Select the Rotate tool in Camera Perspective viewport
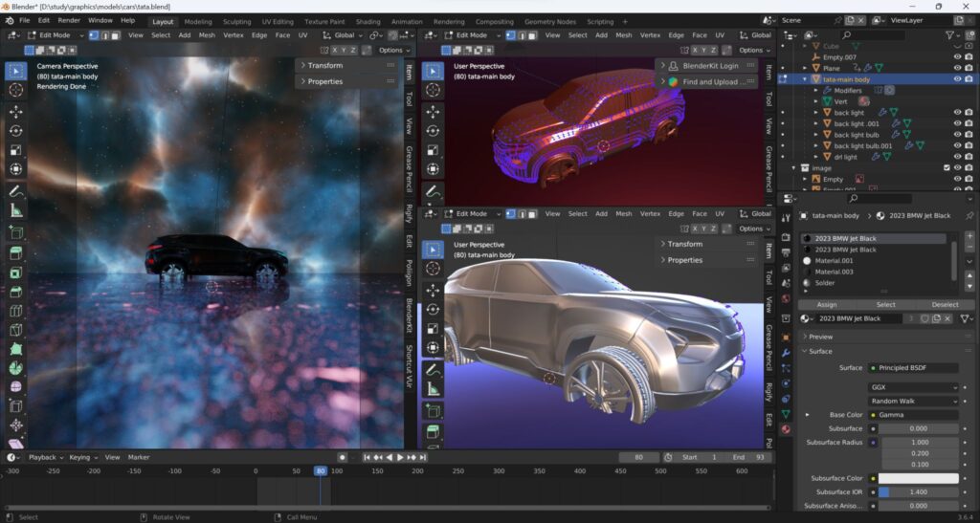Screen dimensions: 980x523 [x=16, y=130]
